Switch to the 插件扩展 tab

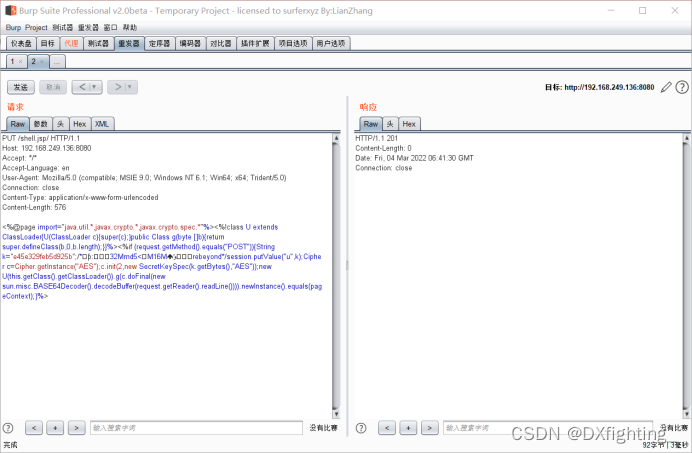coord(255,43)
